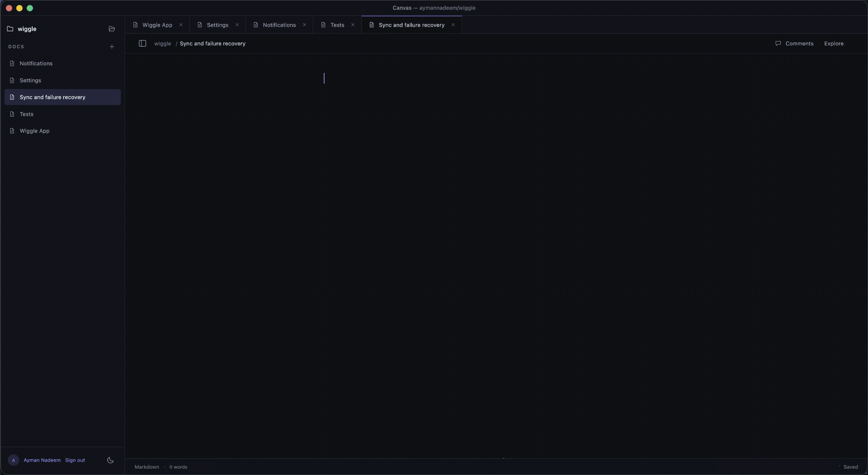Click the Explore button
The image size is (868, 475).
coord(834,43)
